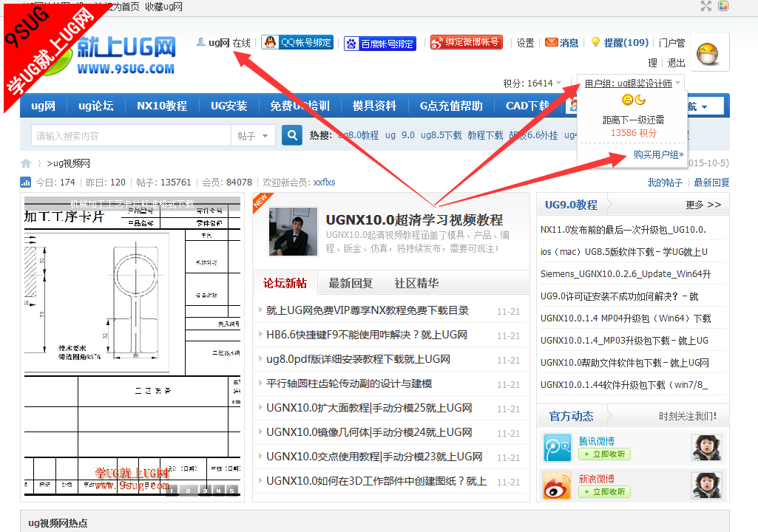This screenshot has height=532, width=758.
Task: Open post HB6.6快捷键F9不能使用咋解决
Action: (366, 335)
